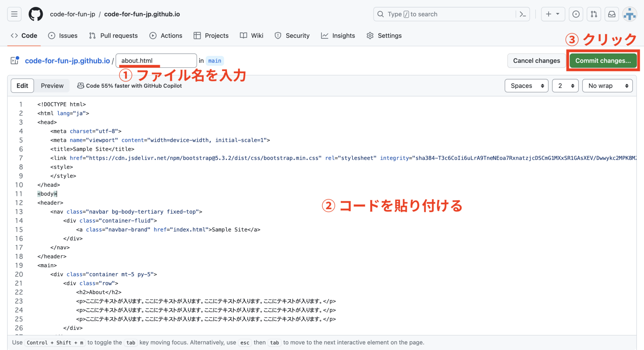Change indent size using the 2 dropdown

coord(565,86)
